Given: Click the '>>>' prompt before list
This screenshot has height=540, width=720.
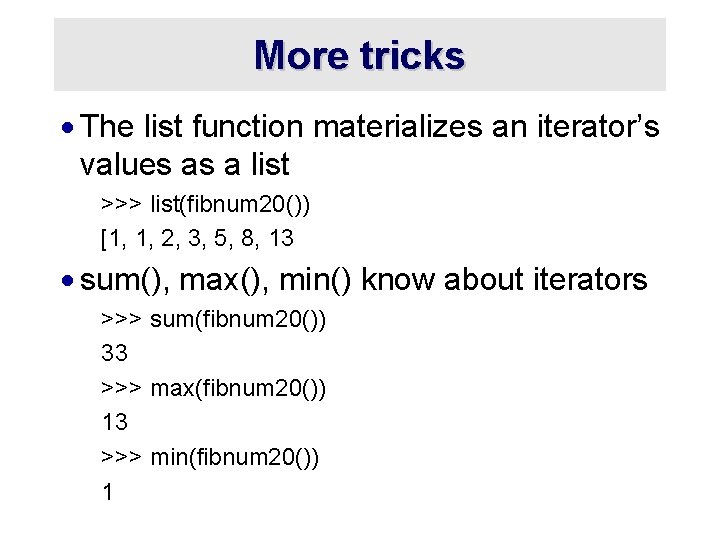Looking at the screenshot, I should point(121,204).
